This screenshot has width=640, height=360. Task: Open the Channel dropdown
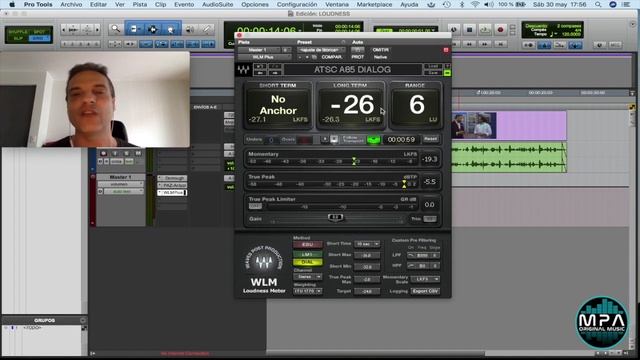click(307, 277)
